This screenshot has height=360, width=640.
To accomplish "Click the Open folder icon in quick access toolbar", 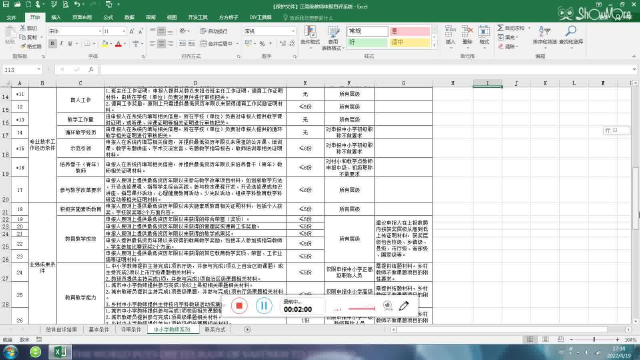I will tap(17, 4).
